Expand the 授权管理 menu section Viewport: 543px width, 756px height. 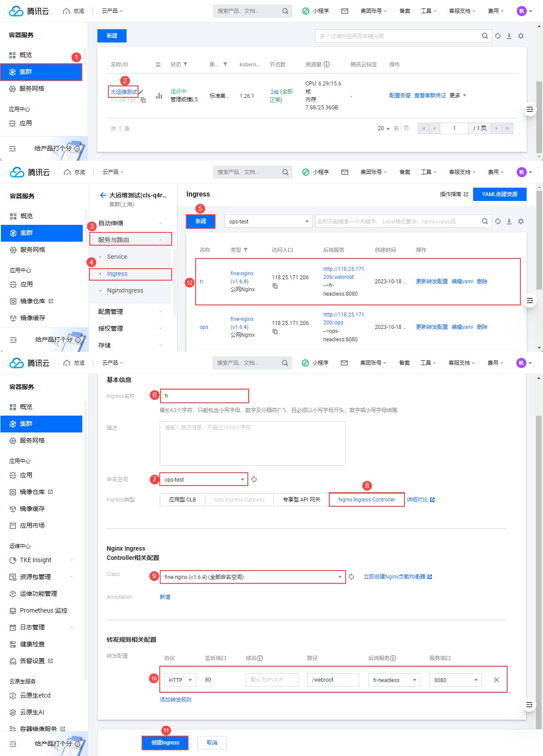tap(131, 328)
